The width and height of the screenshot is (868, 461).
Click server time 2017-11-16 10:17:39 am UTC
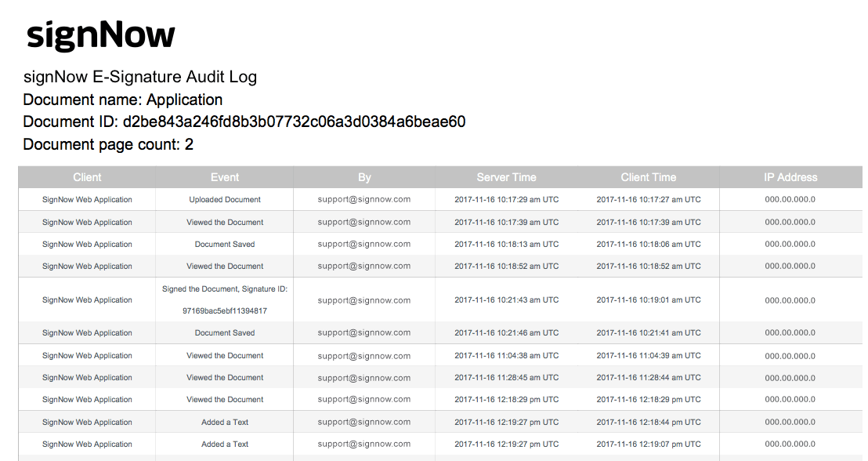(507, 222)
